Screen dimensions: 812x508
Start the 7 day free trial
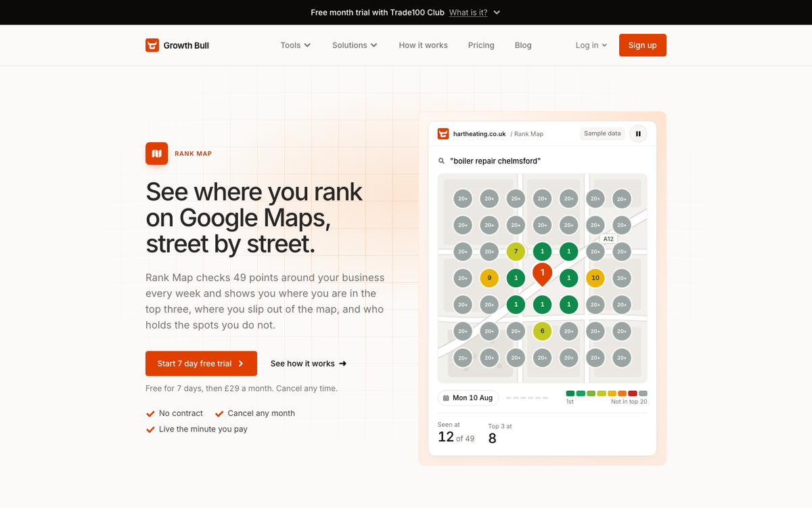pos(201,364)
